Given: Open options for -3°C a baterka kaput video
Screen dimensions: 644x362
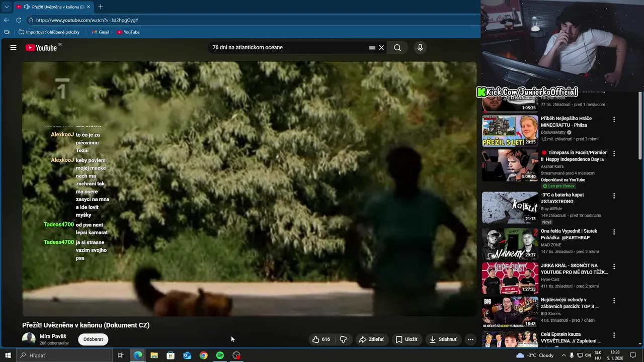Looking at the screenshot, I should (x=614, y=196).
